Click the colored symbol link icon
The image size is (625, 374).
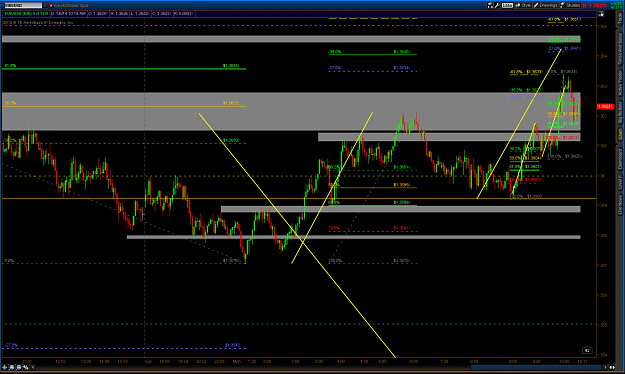pyautogui.click(x=51, y=6)
